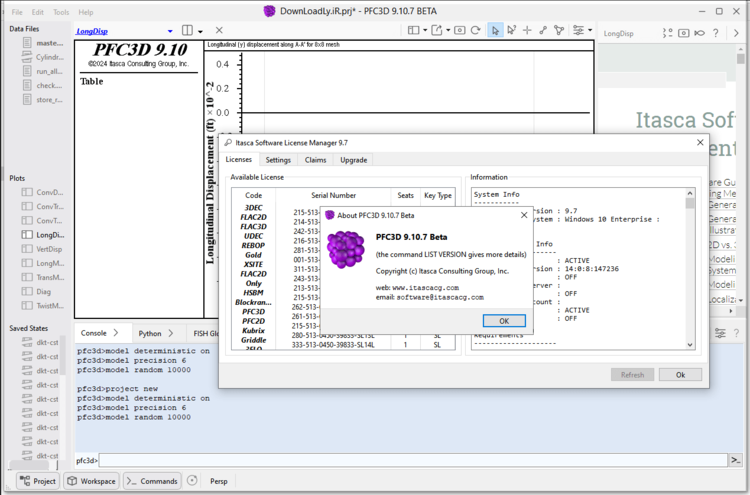Click the split pane layout icon

(x=187, y=31)
